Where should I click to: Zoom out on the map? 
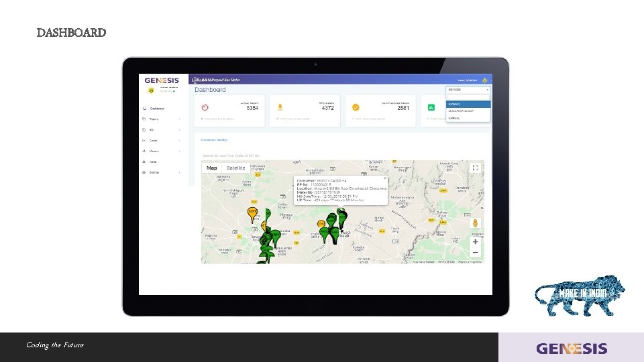[x=475, y=253]
